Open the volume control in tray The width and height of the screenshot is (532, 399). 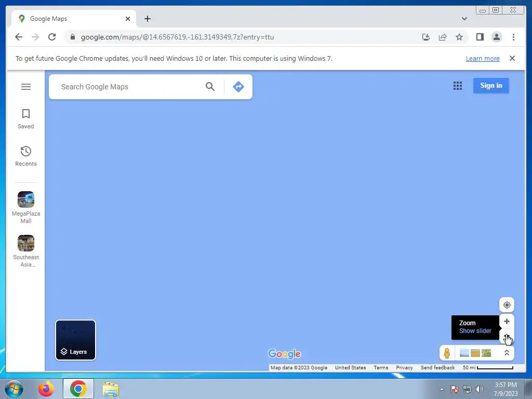pos(479,389)
